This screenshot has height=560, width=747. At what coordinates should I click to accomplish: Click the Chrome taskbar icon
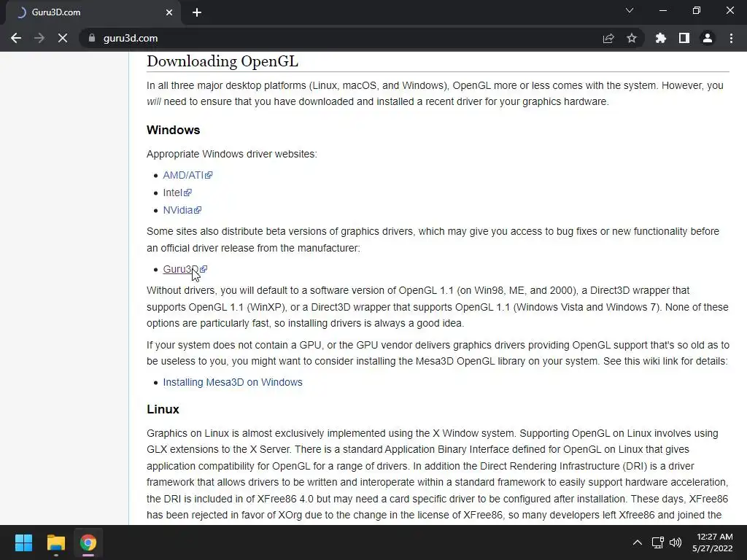point(88,542)
